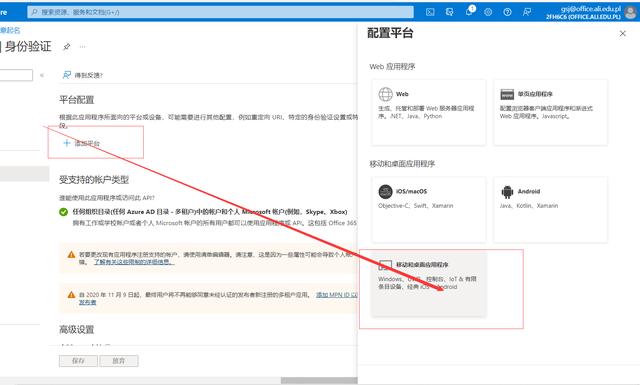Open the feedback icon in the top bar
640x385 pixels.
click(527, 12)
